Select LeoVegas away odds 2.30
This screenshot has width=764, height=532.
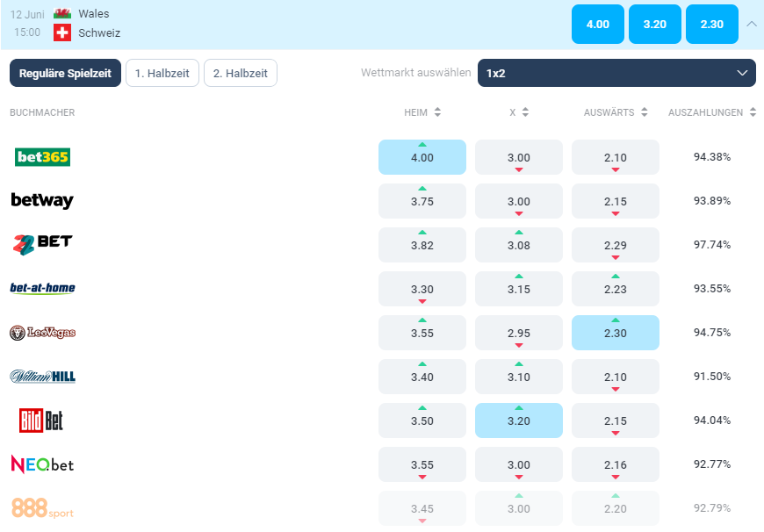coord(615,333)
